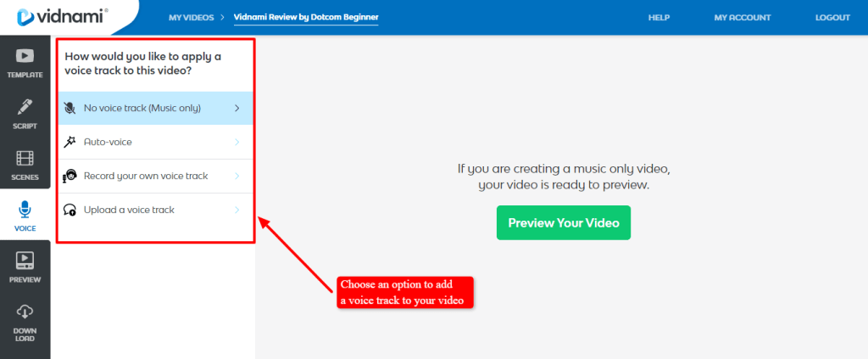The image size is (868, 359).
Task: Open the Script pencil icon
Action: pyautogui.click(x=25, y=106)
